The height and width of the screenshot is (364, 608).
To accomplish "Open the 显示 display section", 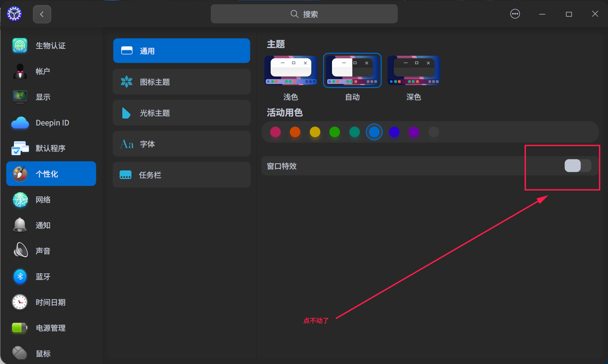I will click(51, 97).
